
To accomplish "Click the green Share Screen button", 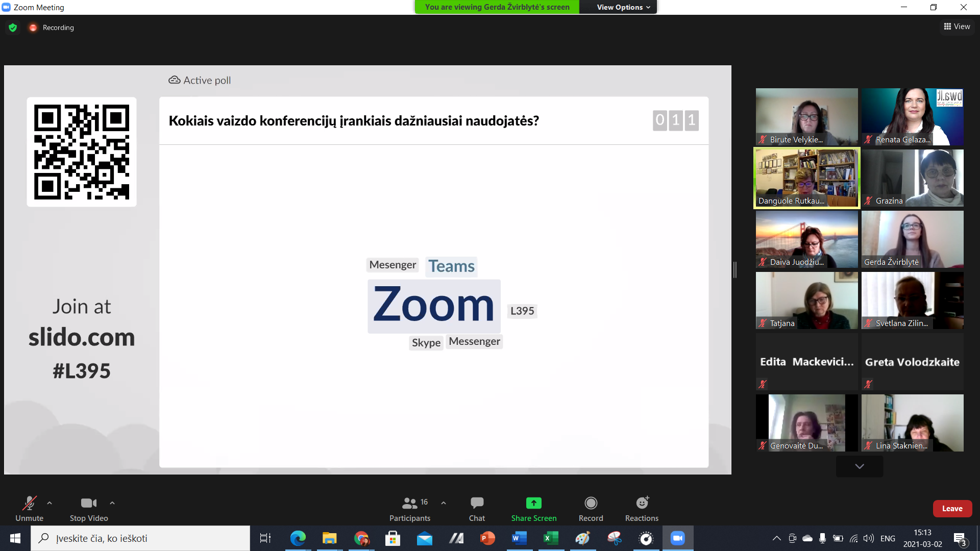I will point(534,509).
